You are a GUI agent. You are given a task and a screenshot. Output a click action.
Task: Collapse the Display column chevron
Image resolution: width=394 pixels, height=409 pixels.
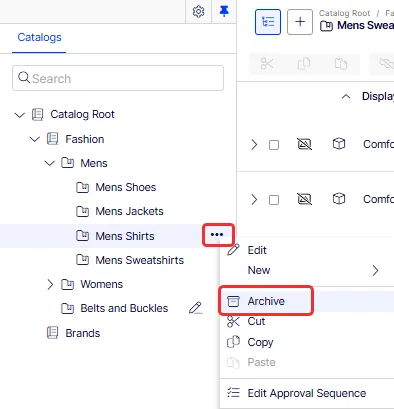point(346,97)
